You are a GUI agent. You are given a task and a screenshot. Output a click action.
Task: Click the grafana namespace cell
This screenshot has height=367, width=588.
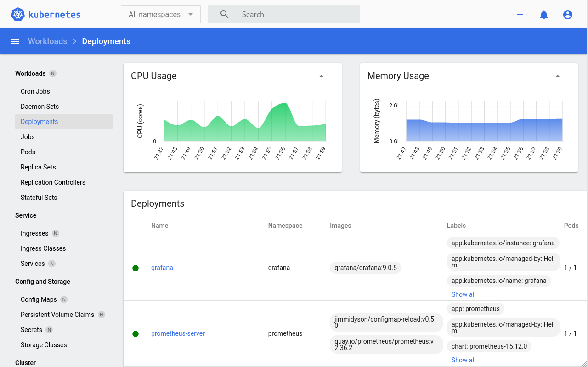pos(279,268)
